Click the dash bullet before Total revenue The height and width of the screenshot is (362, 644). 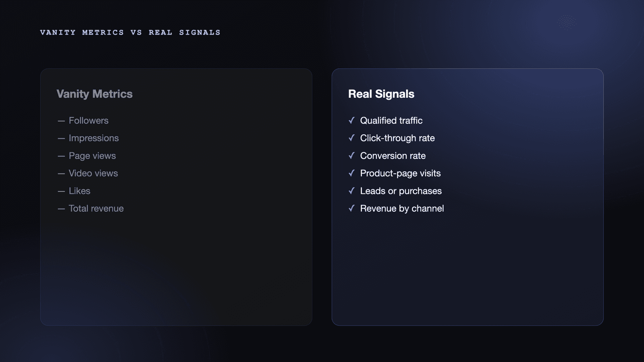pyautogui.click(x=61, y=209)
